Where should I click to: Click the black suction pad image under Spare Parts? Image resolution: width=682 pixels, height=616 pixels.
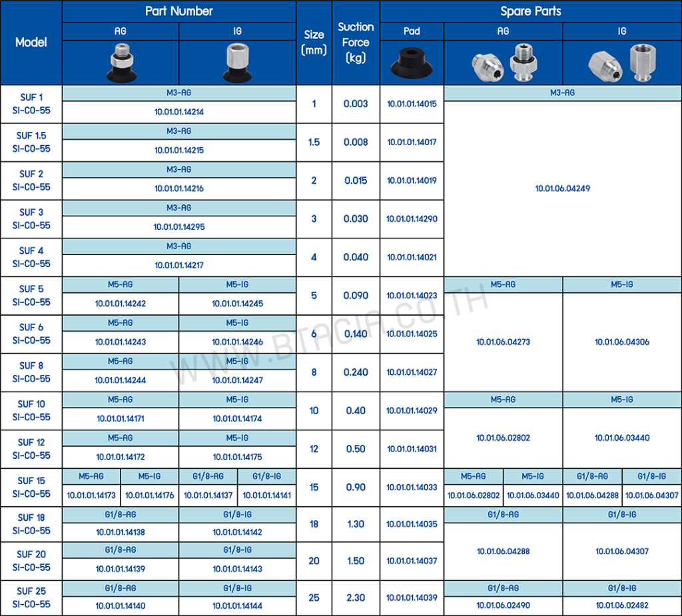[412, 63]
